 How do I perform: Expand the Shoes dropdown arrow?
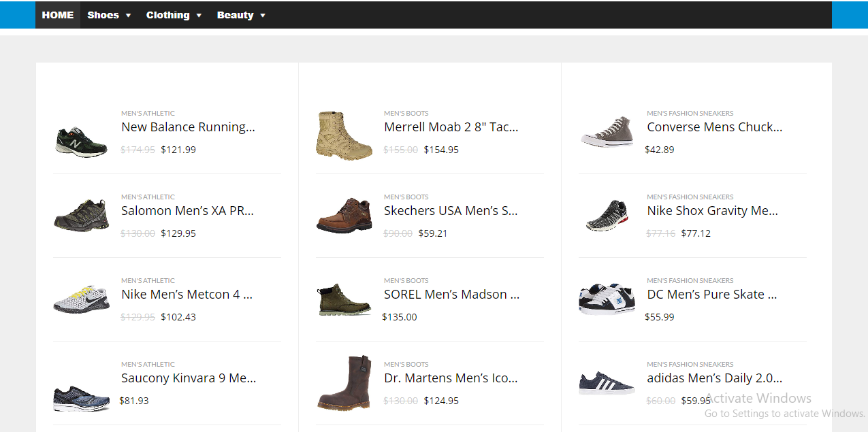128,16
